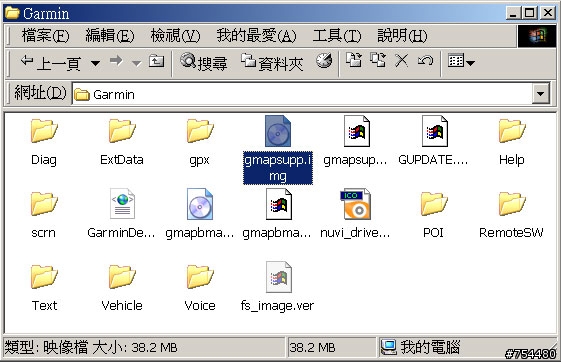Click the address field showing Garmin
Image resolution: width=561 pixels, height=362 pixels.
(302, 94)
